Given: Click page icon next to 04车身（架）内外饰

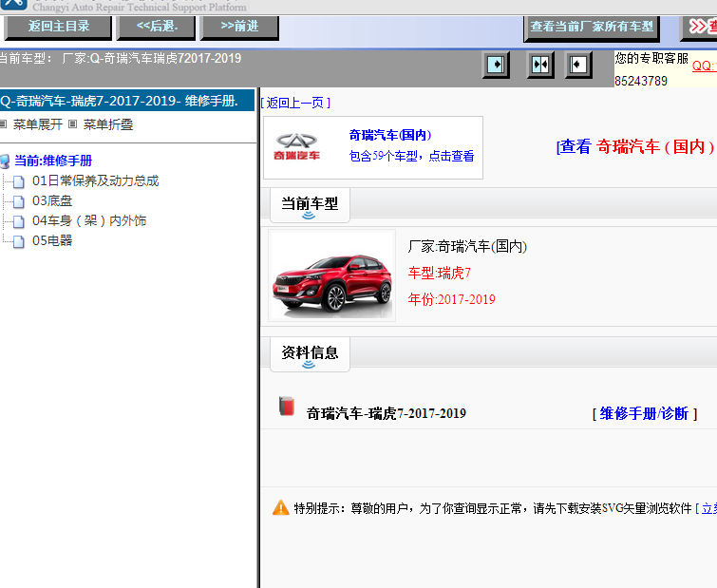Looking at the screenshot, I should click(19, 221).
